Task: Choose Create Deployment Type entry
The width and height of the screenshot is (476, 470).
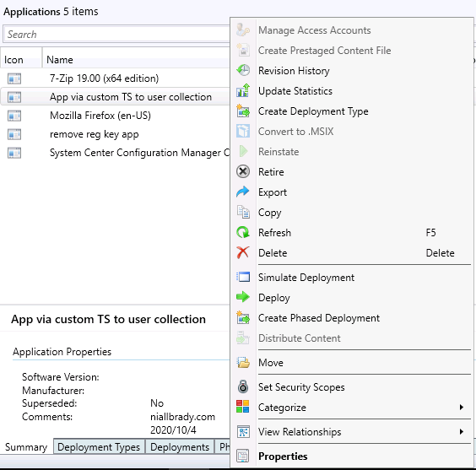Action: pos(351,111)
